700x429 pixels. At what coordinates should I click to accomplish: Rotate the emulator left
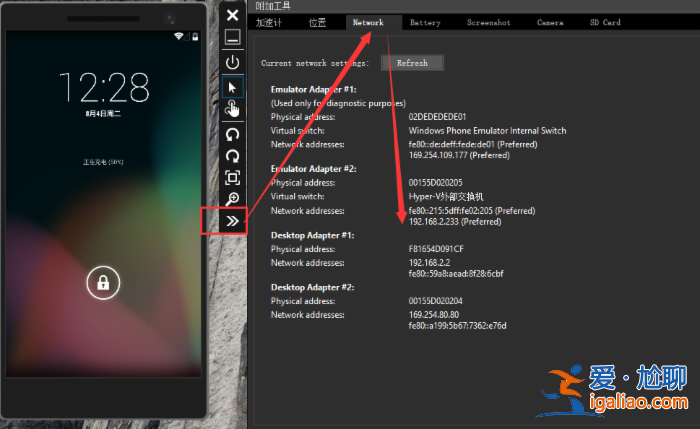[232, 134]
